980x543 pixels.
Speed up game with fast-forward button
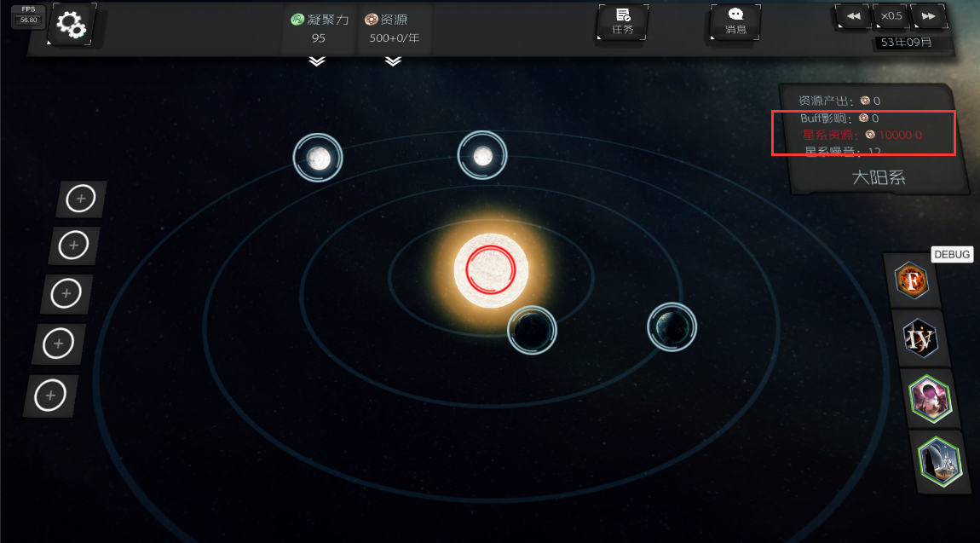tap(929, 16)
